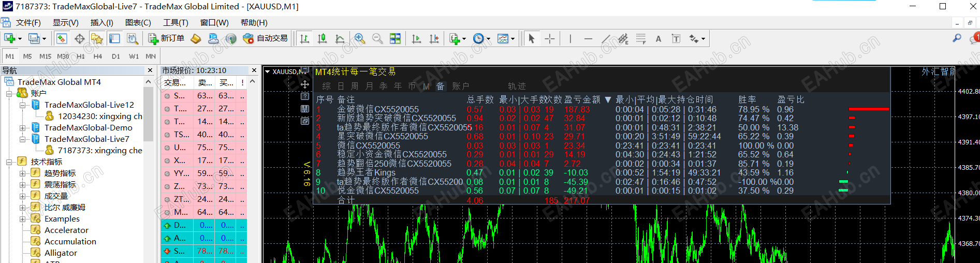Toggle the Terminal panel icon
This screenshot has height=263, width=980.
(x=114, y=39)
